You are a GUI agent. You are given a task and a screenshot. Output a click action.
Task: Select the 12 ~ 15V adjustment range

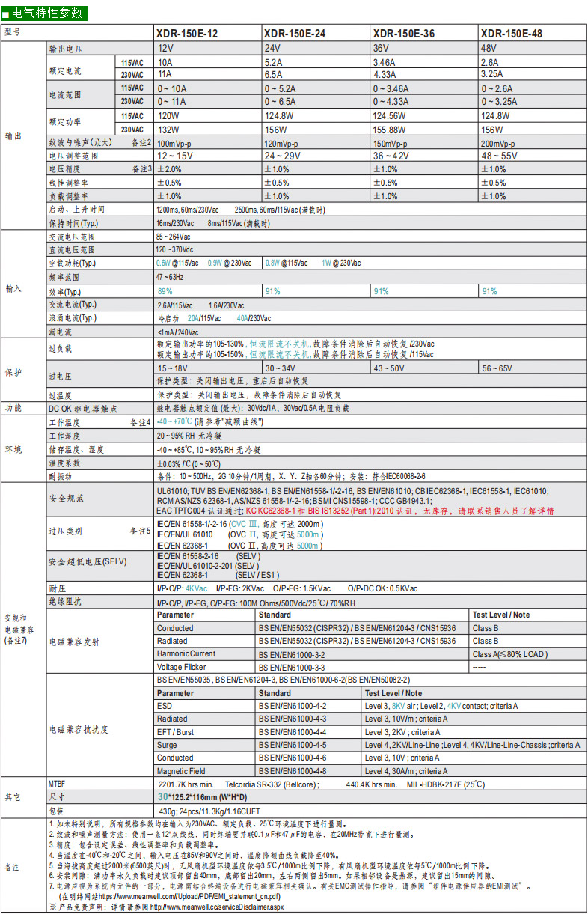pos(174,156)
